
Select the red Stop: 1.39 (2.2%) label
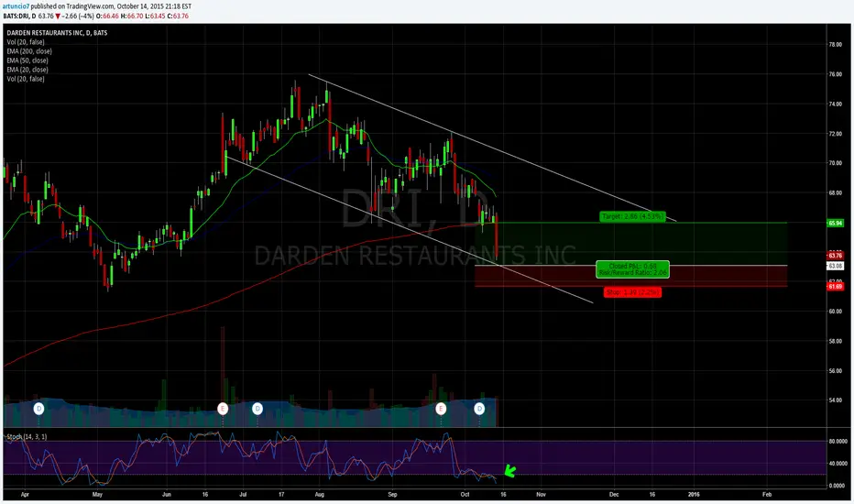point(632,292)
